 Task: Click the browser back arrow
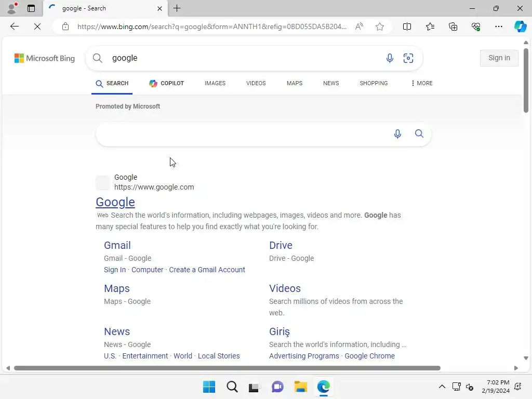(x=14, y=26)
